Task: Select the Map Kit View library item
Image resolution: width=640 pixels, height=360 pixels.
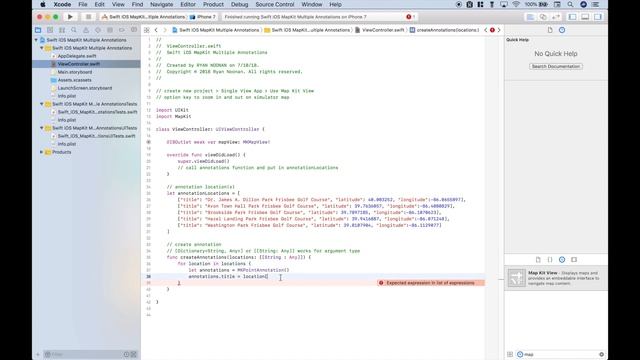Action: point(556,278)
